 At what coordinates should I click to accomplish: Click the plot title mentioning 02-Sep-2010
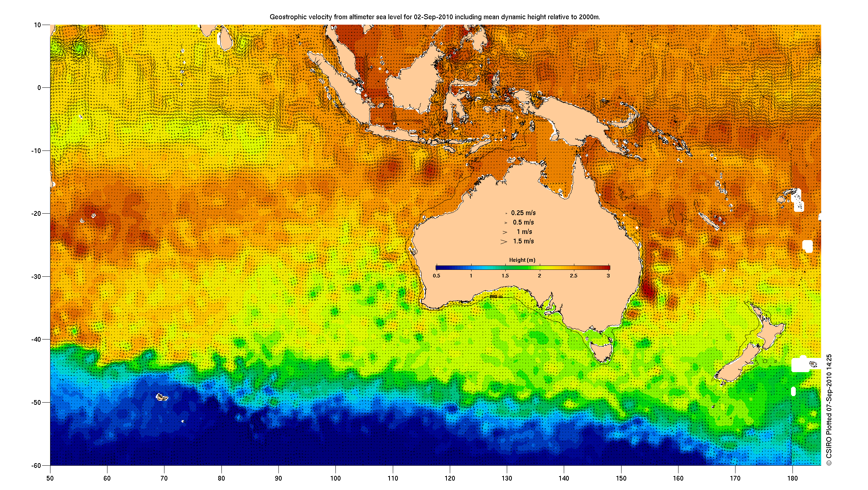[x=435, y=17]
